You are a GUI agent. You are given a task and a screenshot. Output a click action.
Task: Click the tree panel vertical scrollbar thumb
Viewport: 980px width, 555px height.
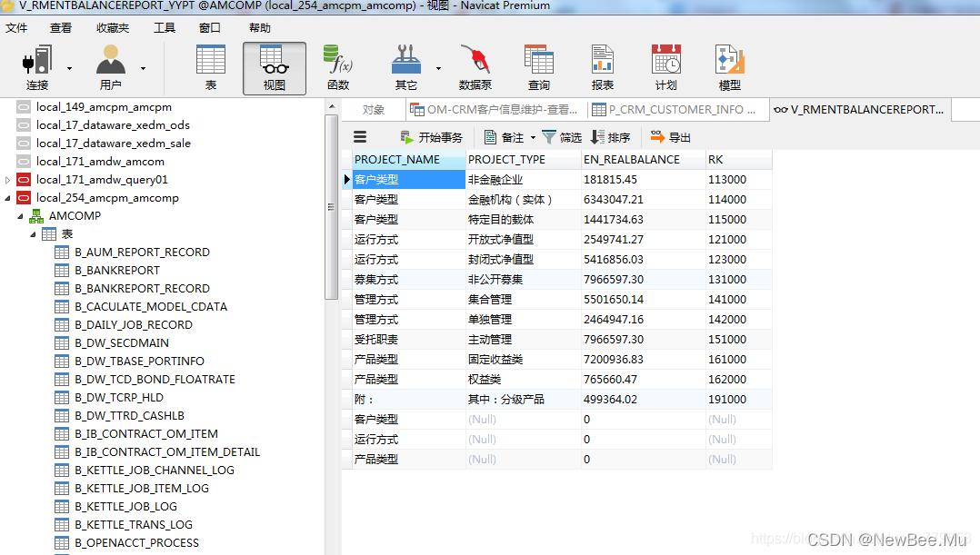[331, 206]
